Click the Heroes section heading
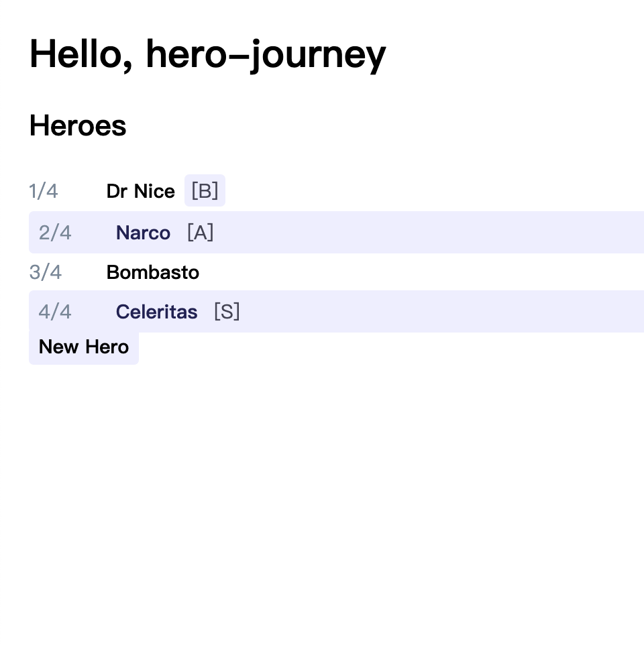644x645 pixels. point(78,125)
